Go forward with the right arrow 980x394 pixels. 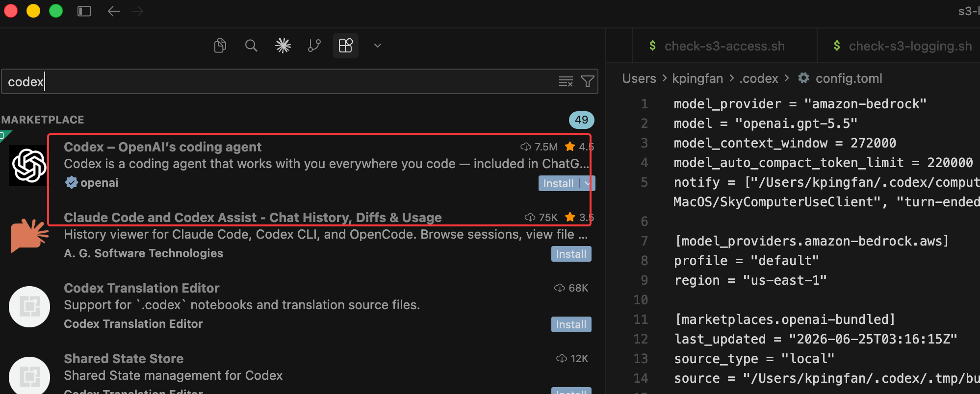(138, 11)
